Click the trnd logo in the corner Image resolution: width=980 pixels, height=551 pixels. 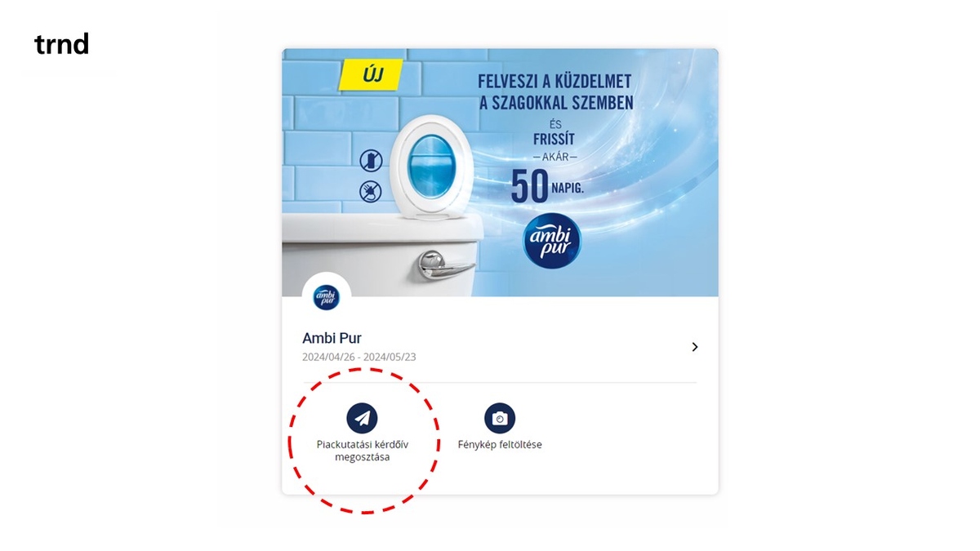(61, 44)
